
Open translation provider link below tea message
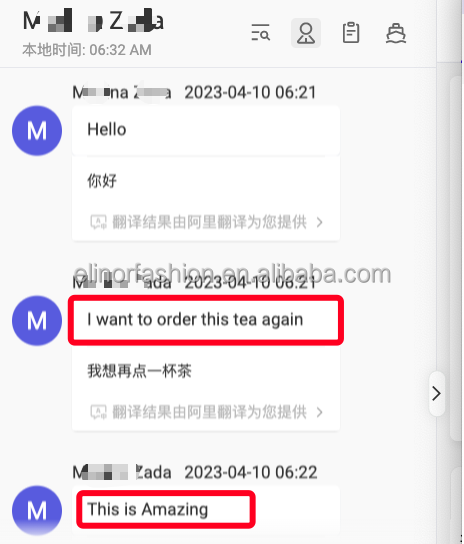tap(210, 412)
